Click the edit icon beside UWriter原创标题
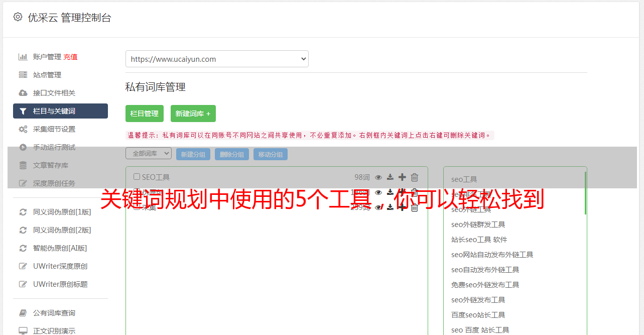This screenshot has width=644, height=335. coord(23,284)
